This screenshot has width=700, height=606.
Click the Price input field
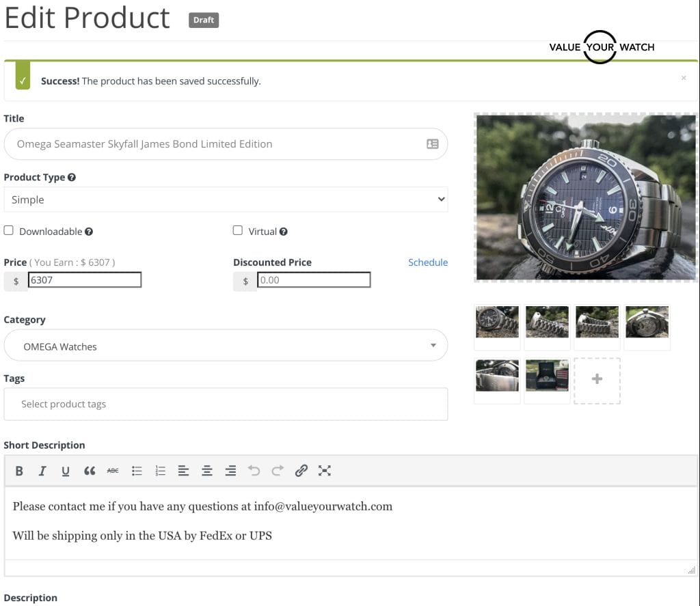pos(85,280)
